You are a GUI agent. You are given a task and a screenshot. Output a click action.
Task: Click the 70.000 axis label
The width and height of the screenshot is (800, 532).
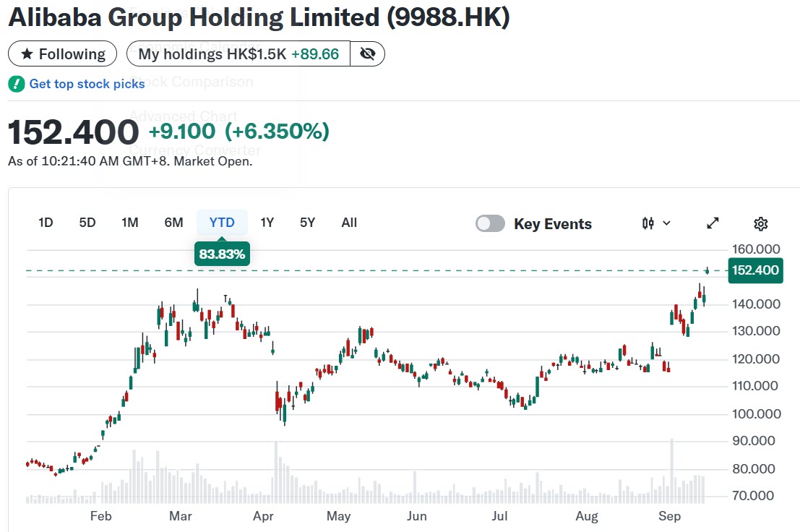pyautogui.click(x=753, y=495)
